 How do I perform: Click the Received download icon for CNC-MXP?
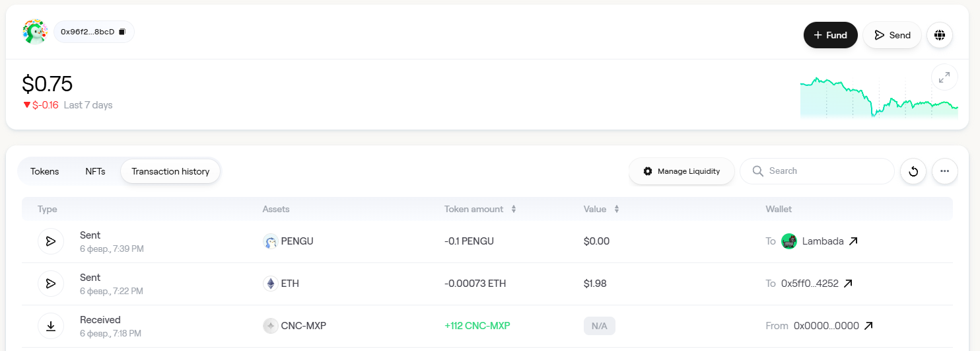click(51, 326)
